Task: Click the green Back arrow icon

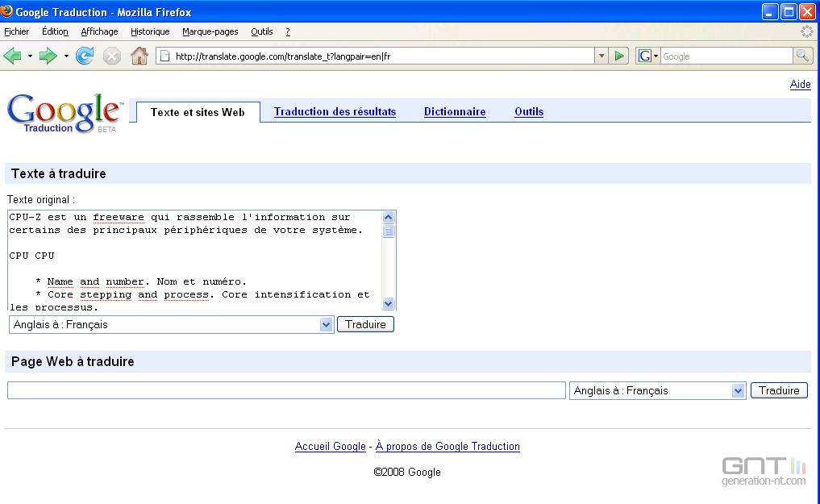Action: coord(13,56)
